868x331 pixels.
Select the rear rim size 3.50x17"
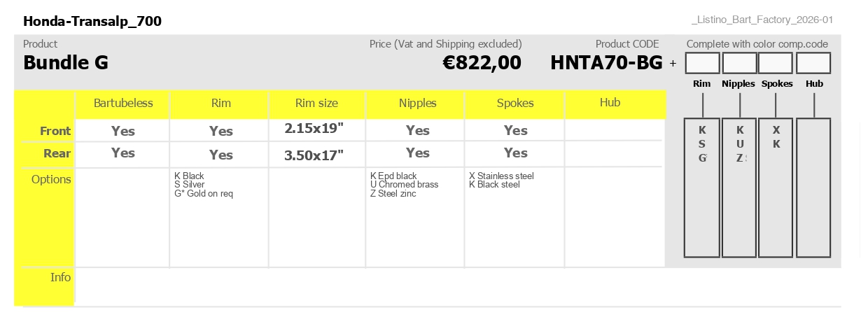[x=314, y=155]
